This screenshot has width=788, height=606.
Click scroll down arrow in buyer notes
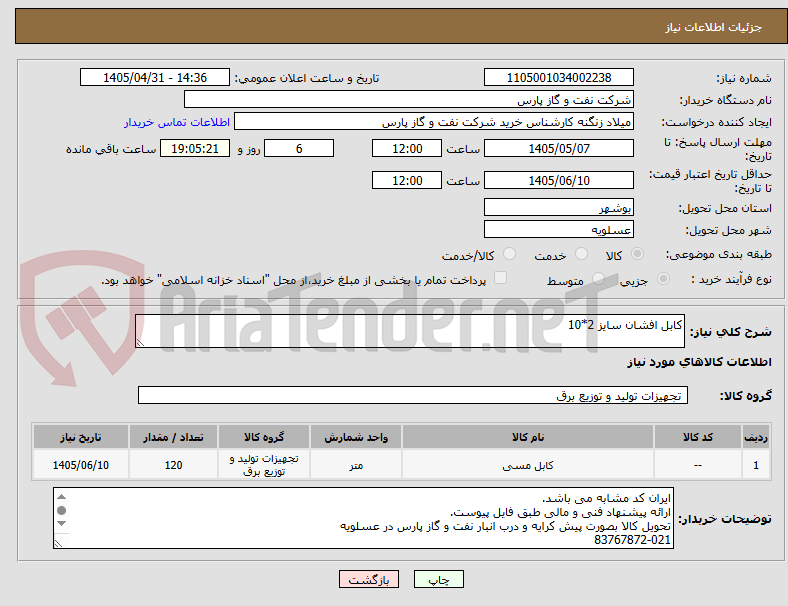(x=61, y=524)
